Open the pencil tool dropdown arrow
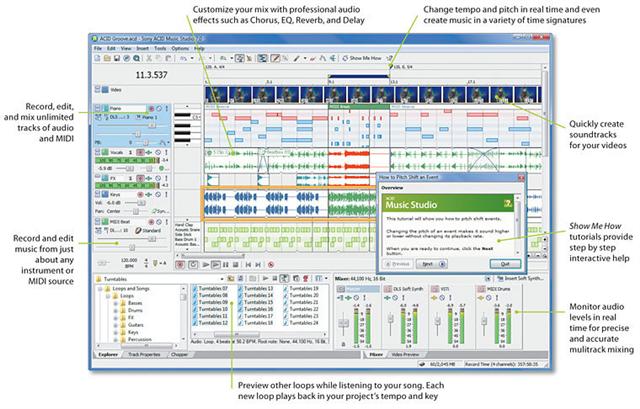This screenshot has width=640, height=409. tap(304, 58)
